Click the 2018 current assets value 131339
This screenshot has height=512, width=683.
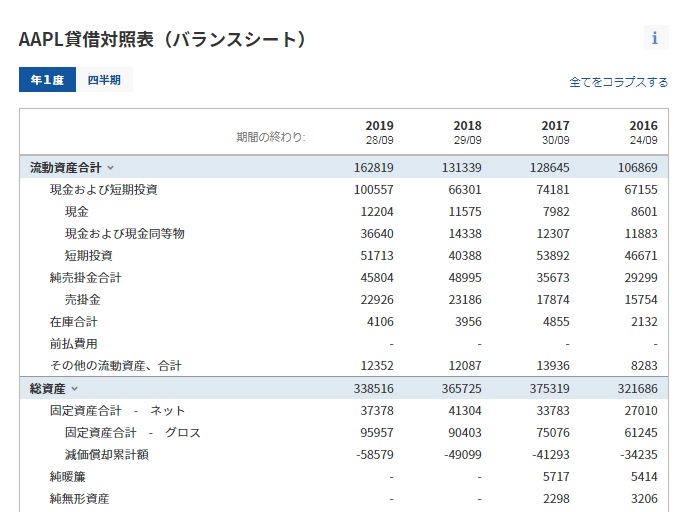click(462, 168)
